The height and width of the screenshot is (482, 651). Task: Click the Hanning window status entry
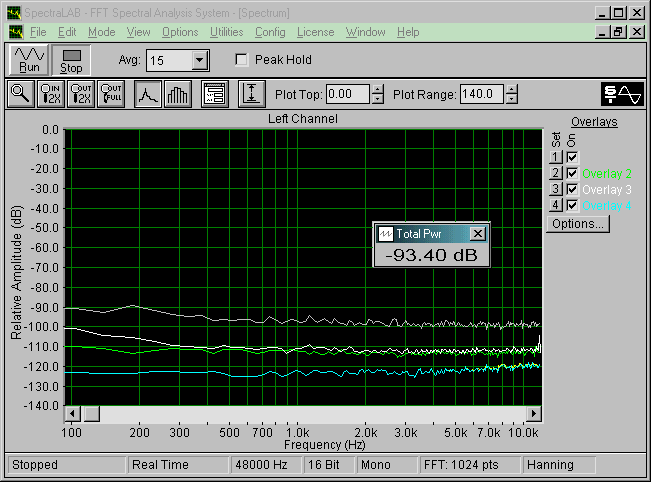[559, 465]
